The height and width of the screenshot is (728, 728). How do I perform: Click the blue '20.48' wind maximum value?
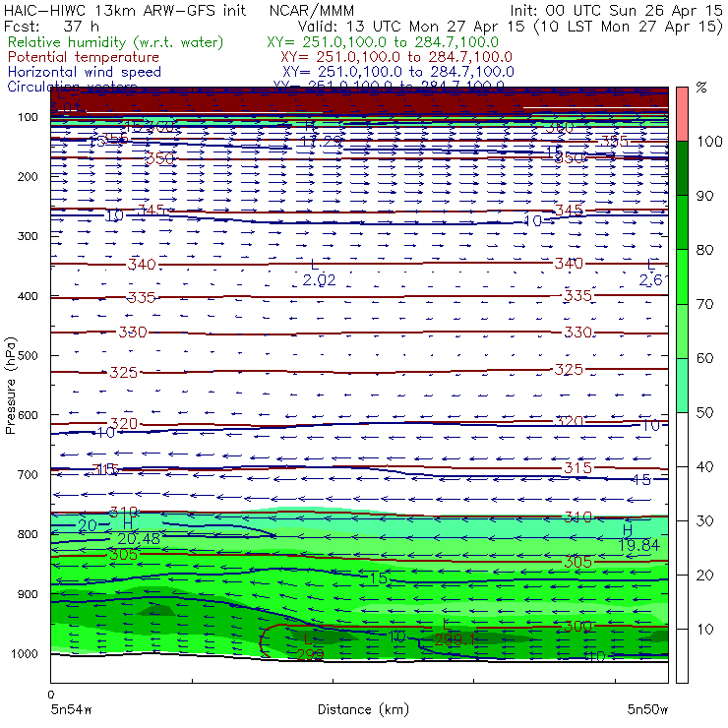pos(139,538)
